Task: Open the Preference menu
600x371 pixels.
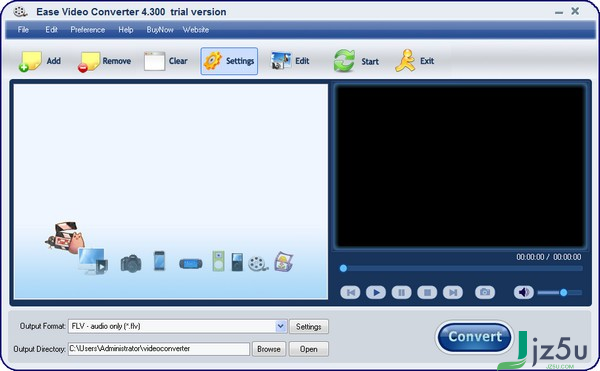Action: [88, 30]
